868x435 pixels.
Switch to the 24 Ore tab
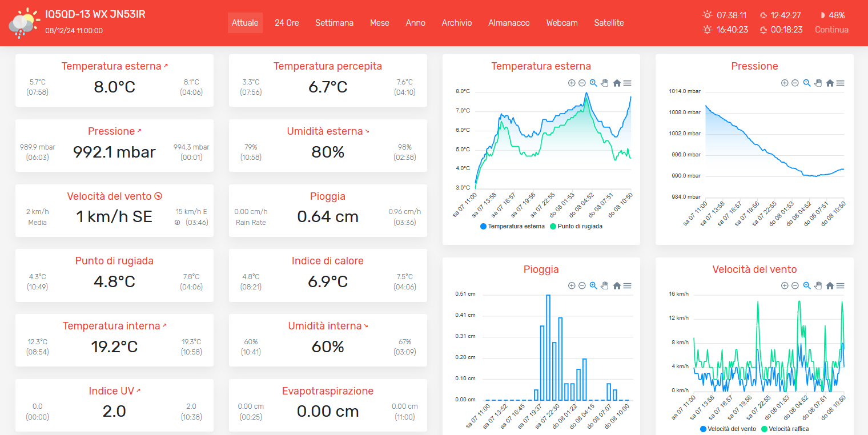[x=287, y=23]
